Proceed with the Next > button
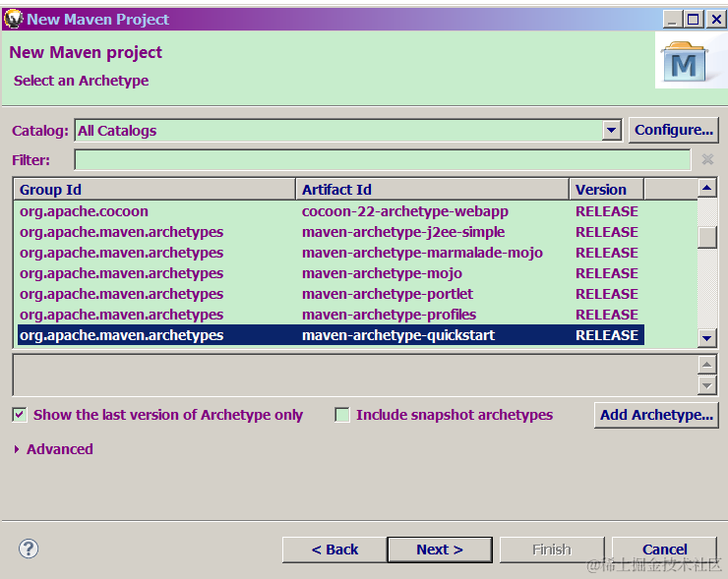 [x=440, y=550]
